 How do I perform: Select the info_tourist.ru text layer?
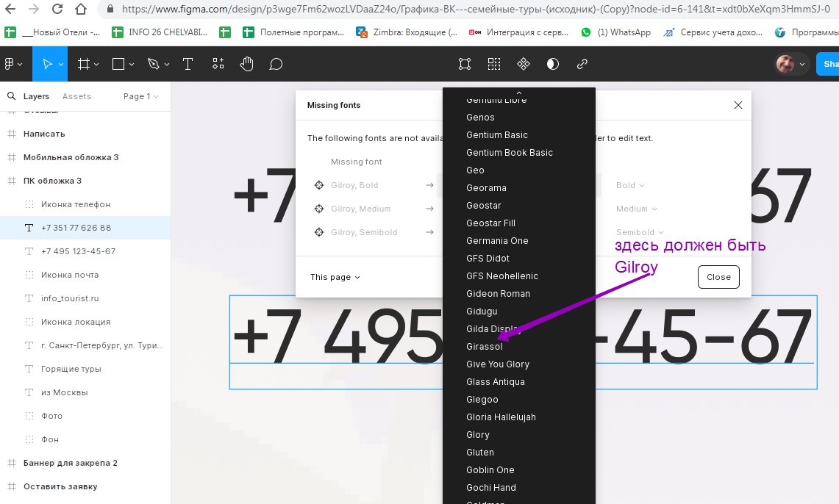(70, 298)
